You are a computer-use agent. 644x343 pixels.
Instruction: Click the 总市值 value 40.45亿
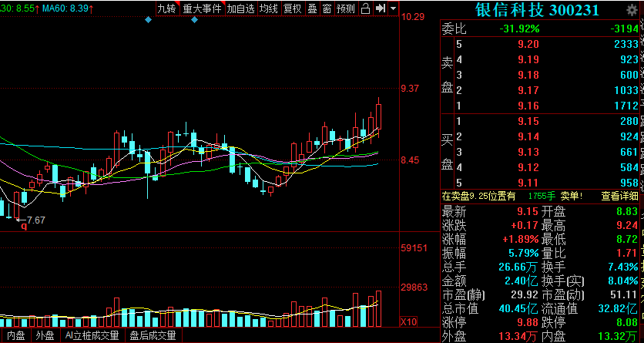[518, 308]
